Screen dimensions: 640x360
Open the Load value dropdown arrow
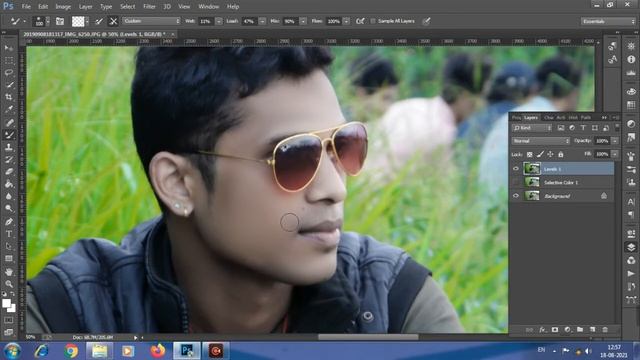coord(262,21)
